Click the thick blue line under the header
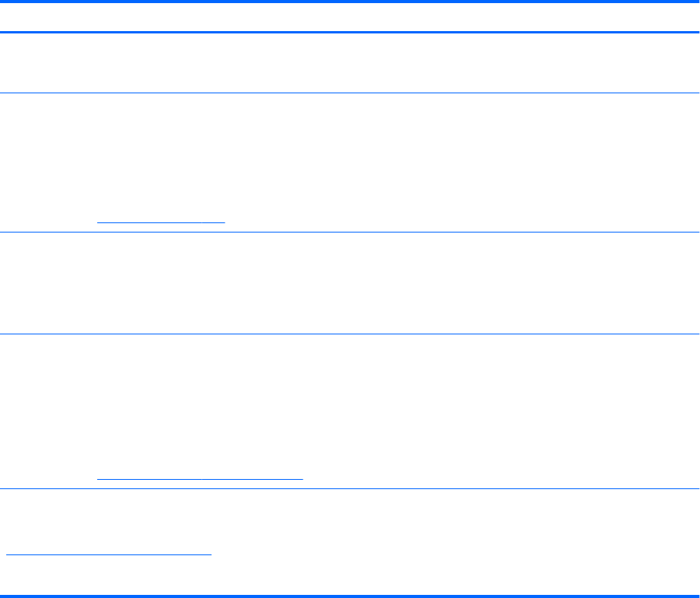 pos(350,32)
